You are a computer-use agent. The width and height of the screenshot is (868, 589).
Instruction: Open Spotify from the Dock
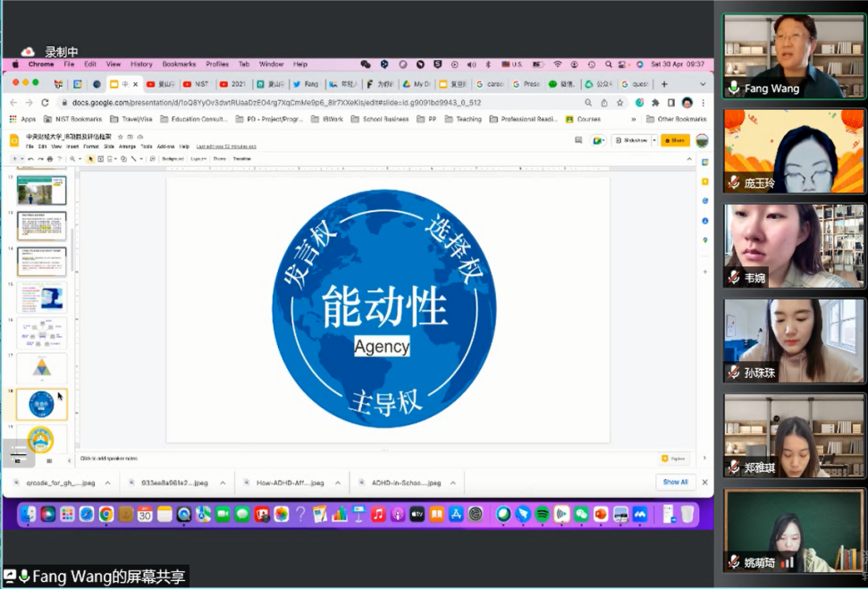[x=542, y=514]
